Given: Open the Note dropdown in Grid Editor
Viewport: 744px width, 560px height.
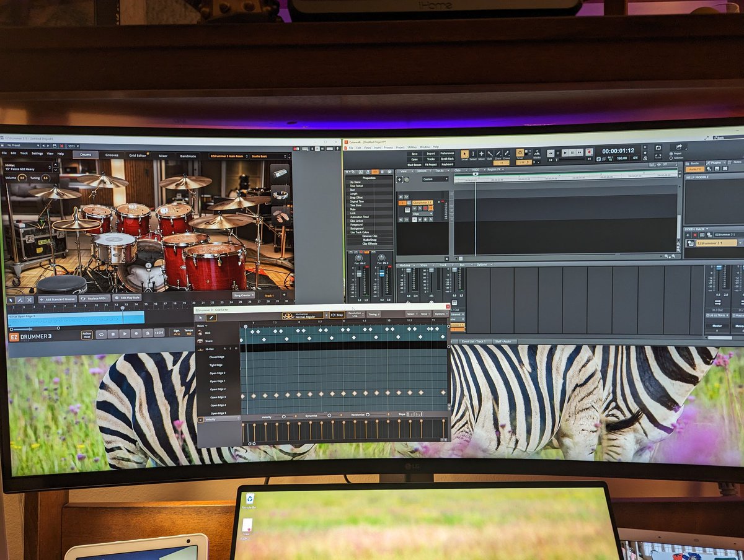Looking at the screenshot, I should 425,313.
